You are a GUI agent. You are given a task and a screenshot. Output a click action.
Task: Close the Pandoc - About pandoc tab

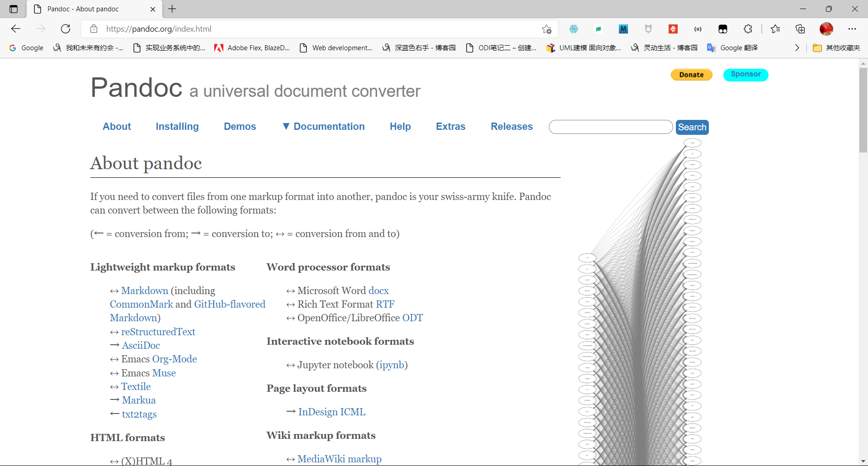pos(153,9)
